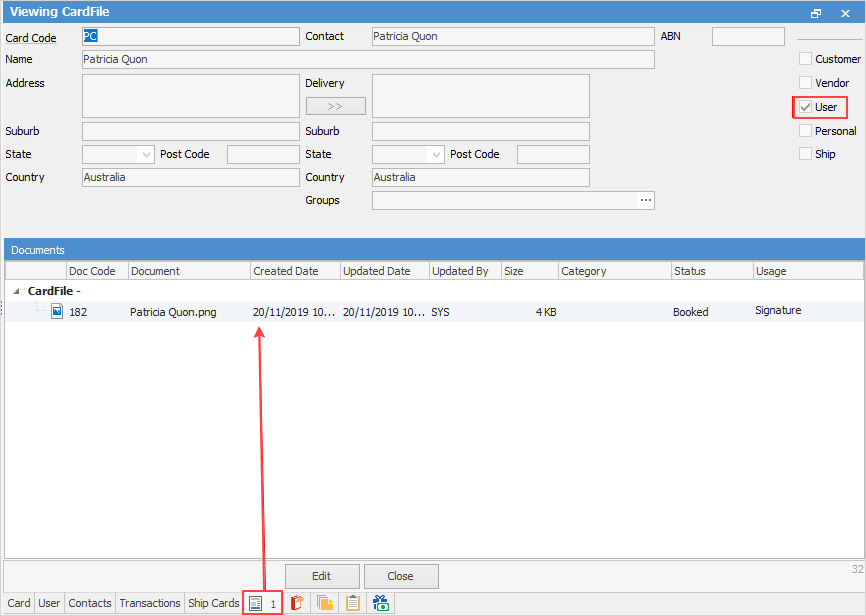Toggle the Customer checkbox
Image resolution: width=866 pixels, height=616 pixels.
pos(806,59)
